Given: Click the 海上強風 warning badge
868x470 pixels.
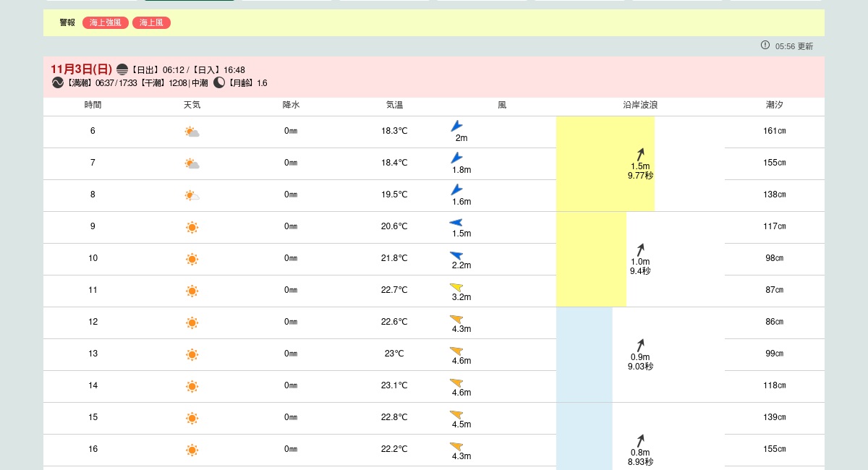Looking at the screenshot, I should (106, 23).
